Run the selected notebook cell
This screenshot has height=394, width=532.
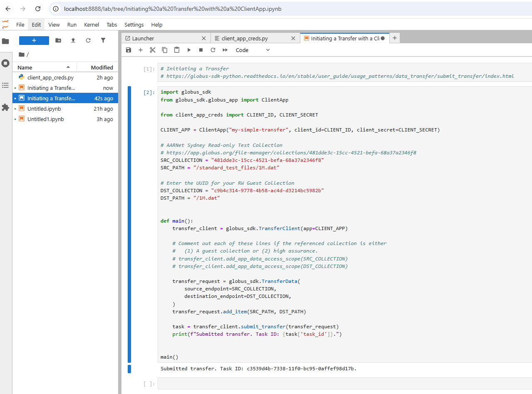click(x=188, y=50)
